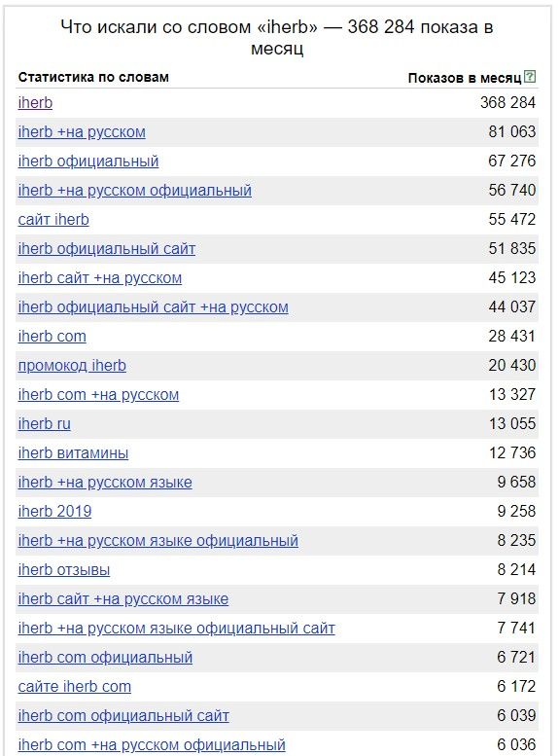Select the 'iherb официальный' link
Screen dimensions: 559x756
point(88,162)
